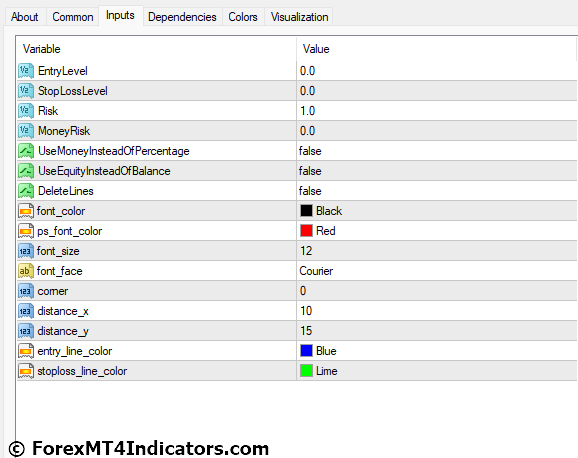Click the EntryLevel double-type icon
Image resolution: width=578 pixels, height=458 pixels.
[26, 71]
